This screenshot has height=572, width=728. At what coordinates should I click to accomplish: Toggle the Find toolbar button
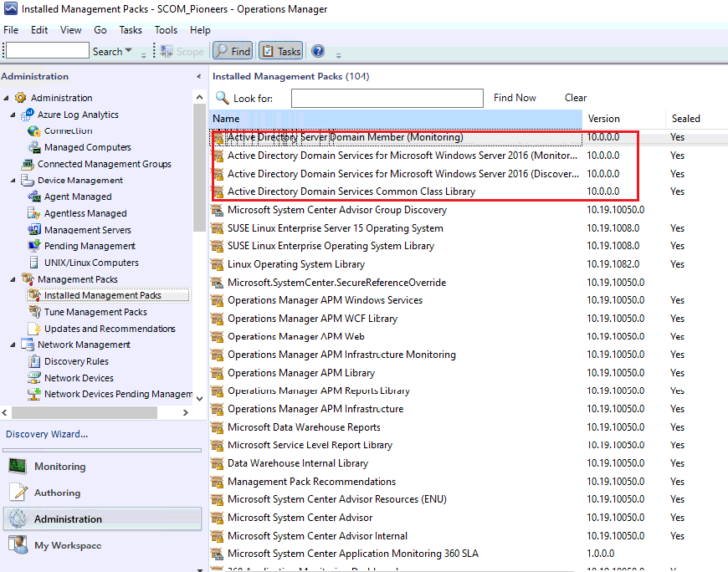233,51
